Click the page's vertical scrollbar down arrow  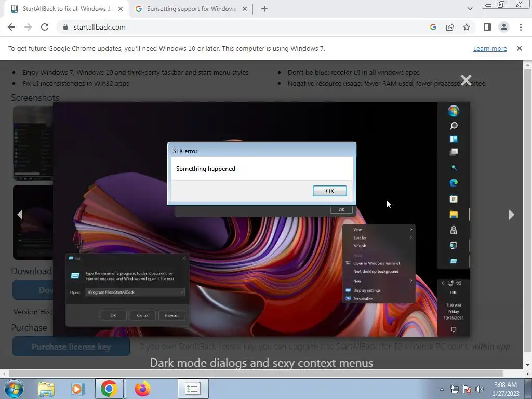click(528, 365)
